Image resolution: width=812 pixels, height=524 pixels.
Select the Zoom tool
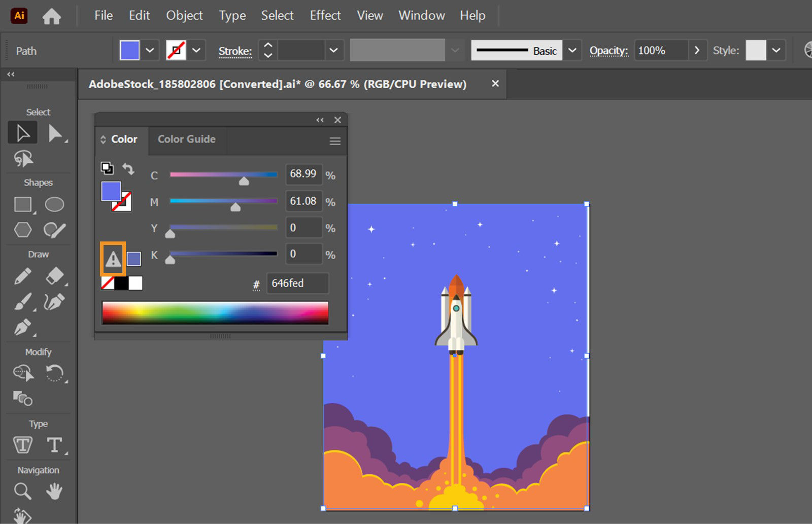tap(22, 491)
